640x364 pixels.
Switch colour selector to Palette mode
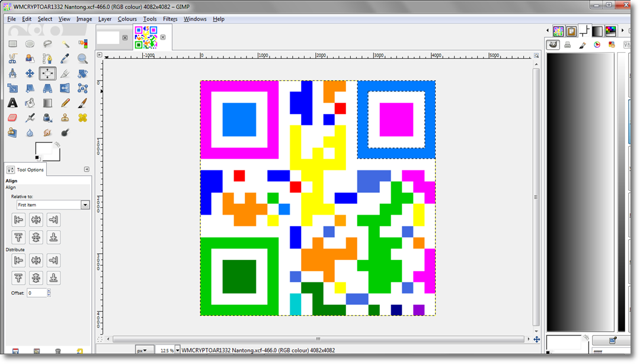[x=612, y=45]
